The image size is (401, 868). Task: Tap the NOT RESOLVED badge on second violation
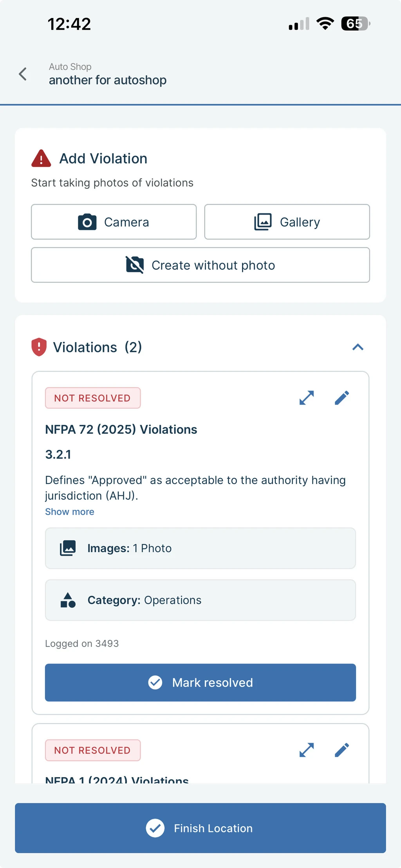click(x=93, y=750)
